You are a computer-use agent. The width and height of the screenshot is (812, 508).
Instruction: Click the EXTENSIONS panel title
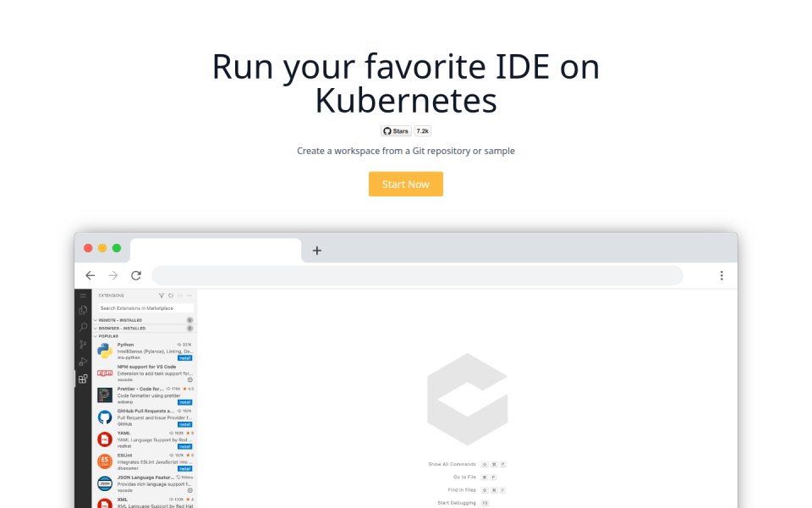(112, 295)
